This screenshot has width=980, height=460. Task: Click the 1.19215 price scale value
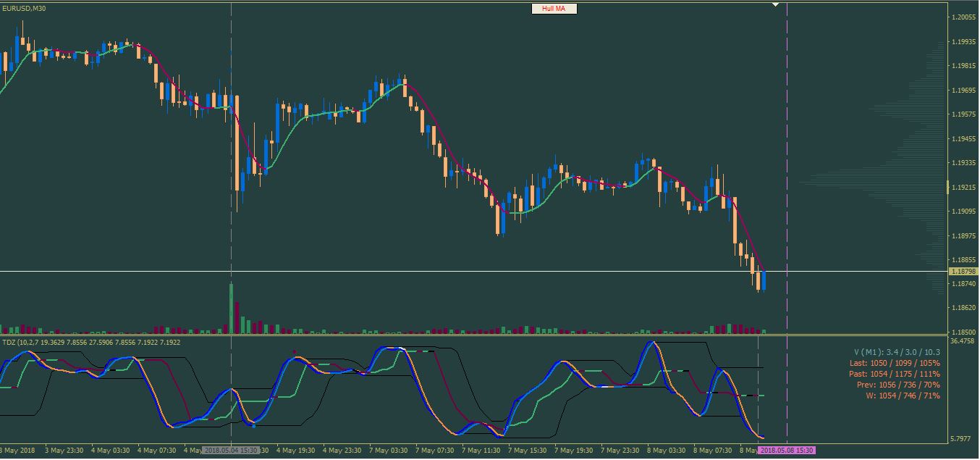tap(964, 188)
